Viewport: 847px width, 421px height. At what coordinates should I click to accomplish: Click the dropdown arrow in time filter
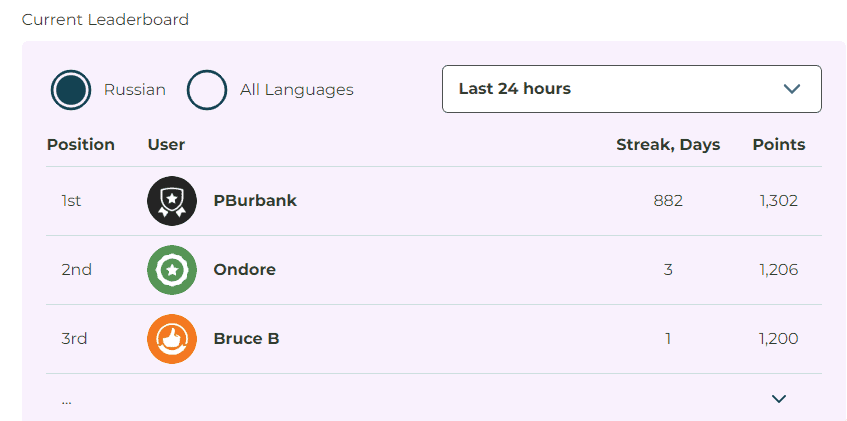[792, 89]
